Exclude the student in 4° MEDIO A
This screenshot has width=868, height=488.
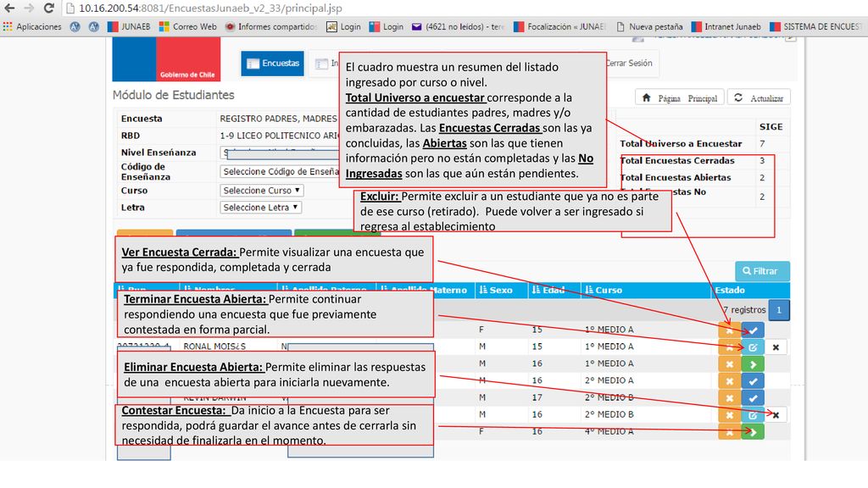coord(729,432)
